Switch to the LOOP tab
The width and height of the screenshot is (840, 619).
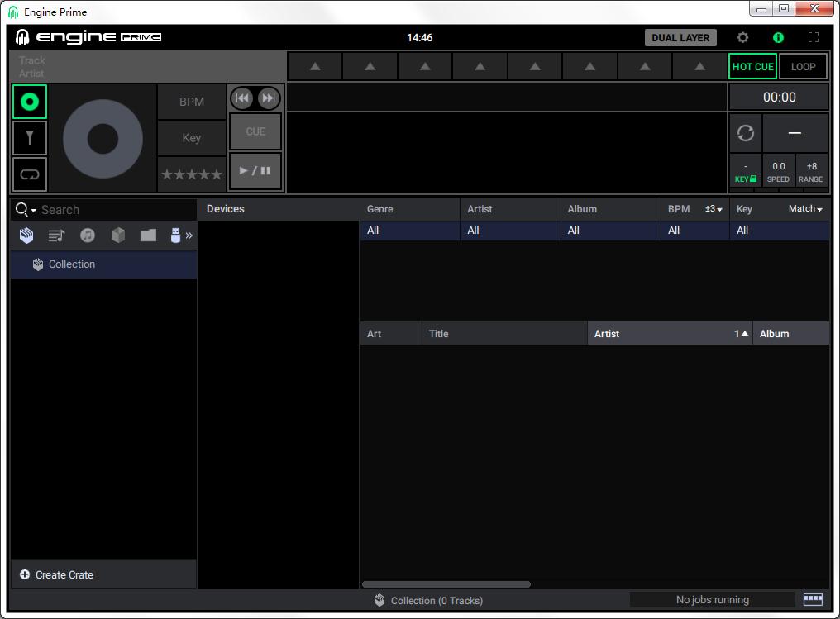[803, 67]
